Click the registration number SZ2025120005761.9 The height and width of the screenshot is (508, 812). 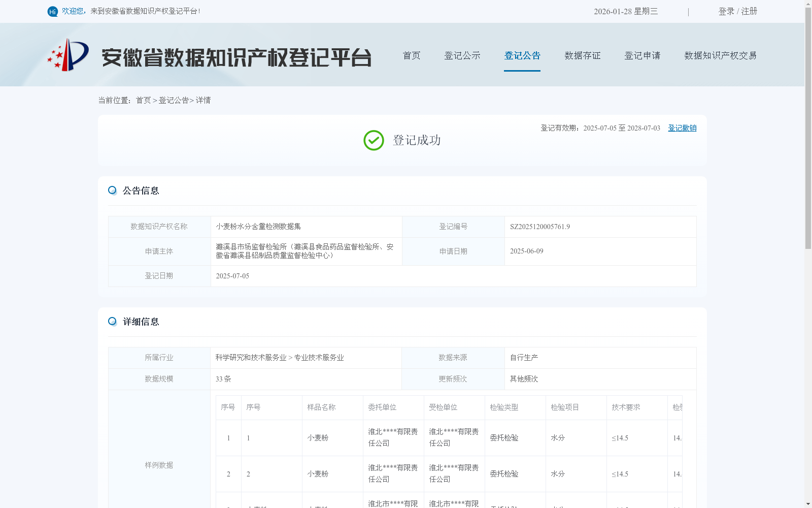(540, 227)
